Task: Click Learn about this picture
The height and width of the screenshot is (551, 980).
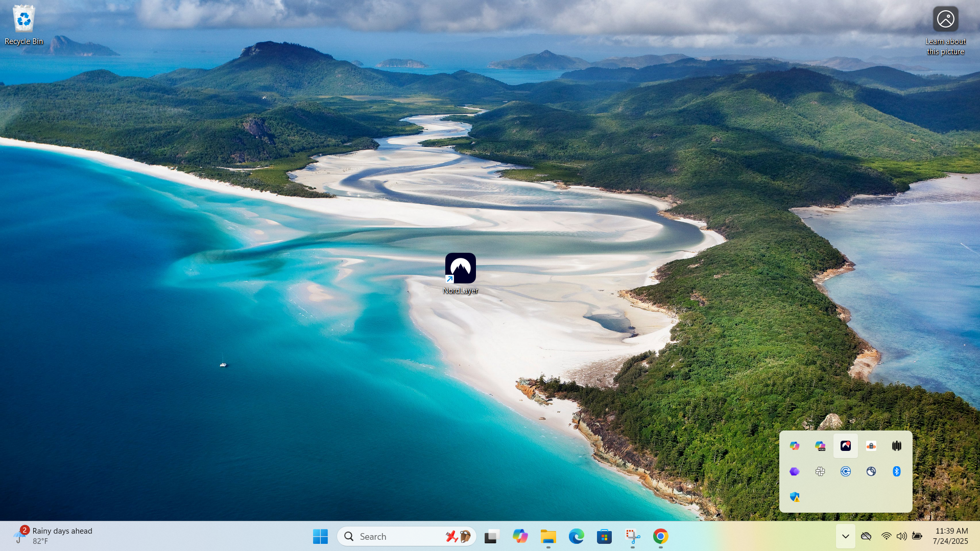Action: (946, 19)
